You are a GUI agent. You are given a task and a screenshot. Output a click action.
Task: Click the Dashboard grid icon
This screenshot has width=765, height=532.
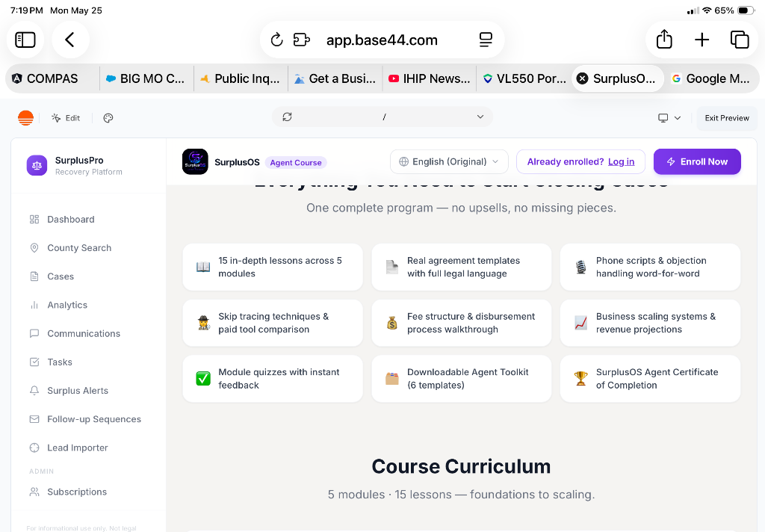[34, 219]
